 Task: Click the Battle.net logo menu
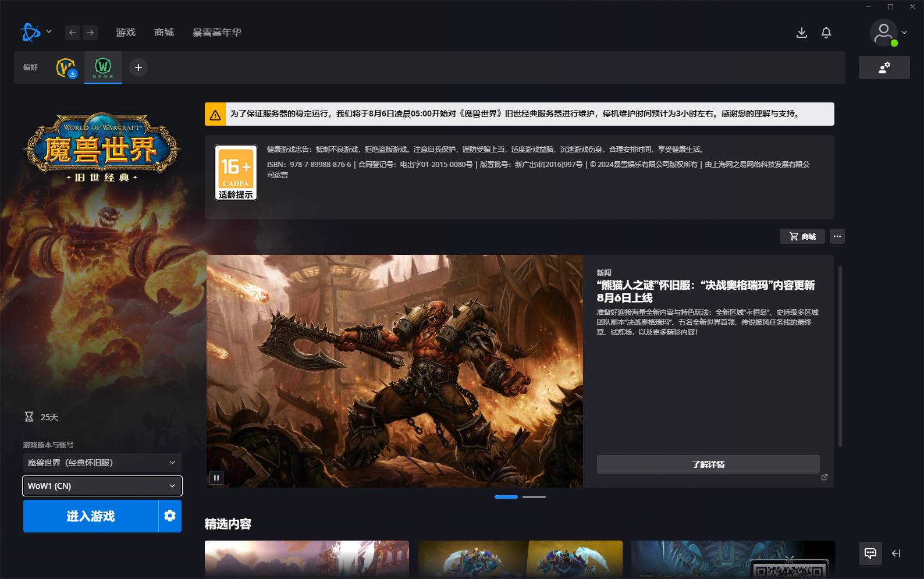click(30, 32)
